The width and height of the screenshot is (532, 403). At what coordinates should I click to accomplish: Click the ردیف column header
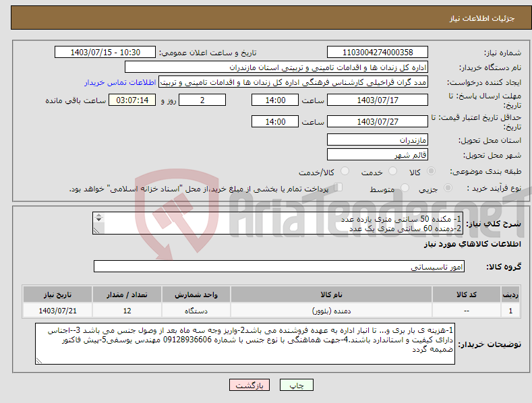(510, 294)
